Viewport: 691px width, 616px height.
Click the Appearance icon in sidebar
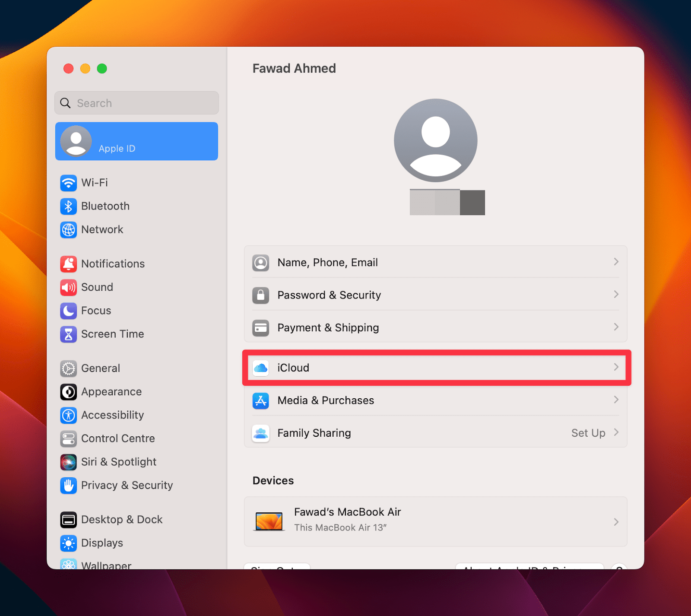(68, 392)
